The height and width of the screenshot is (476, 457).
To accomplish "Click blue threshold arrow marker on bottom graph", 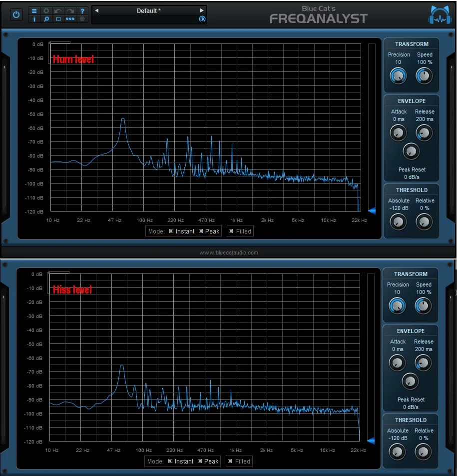I will coord(371,440).
